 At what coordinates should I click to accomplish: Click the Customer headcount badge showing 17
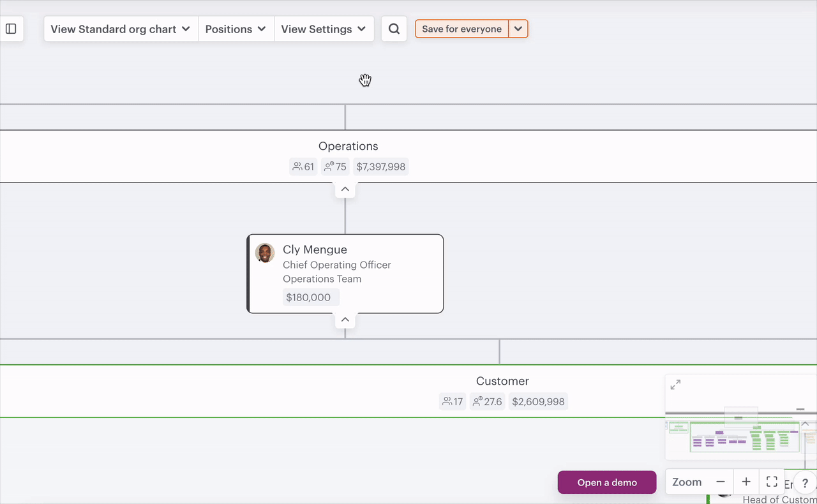[453, 401]
